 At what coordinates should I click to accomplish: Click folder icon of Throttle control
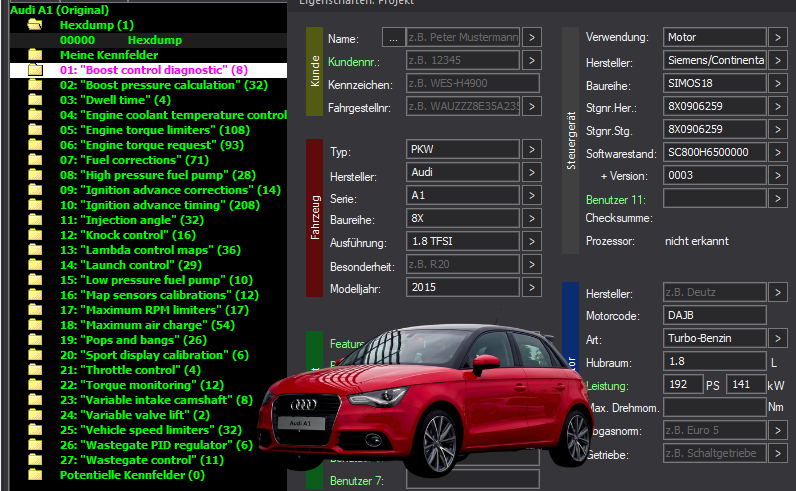(x=35, y=370)
